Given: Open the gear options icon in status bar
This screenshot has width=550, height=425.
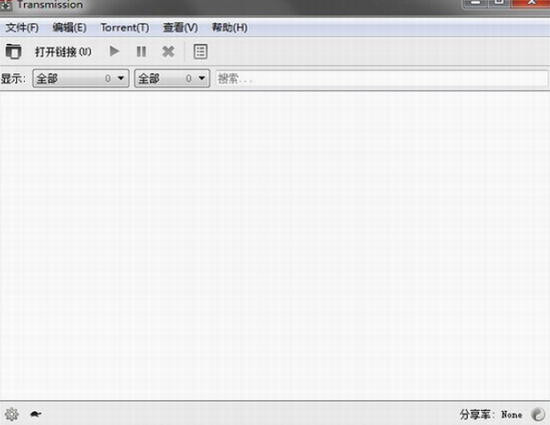Looking at the screenshot, I should point(12,414).
